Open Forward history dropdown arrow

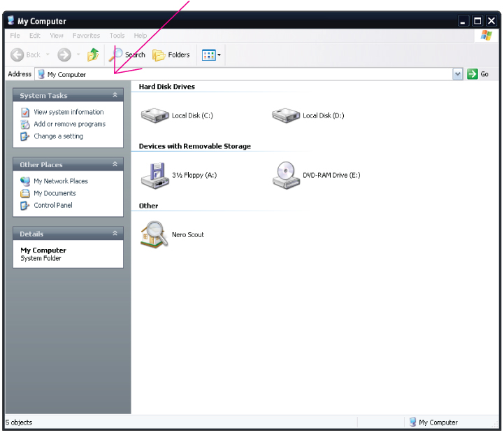click(78, 55)
